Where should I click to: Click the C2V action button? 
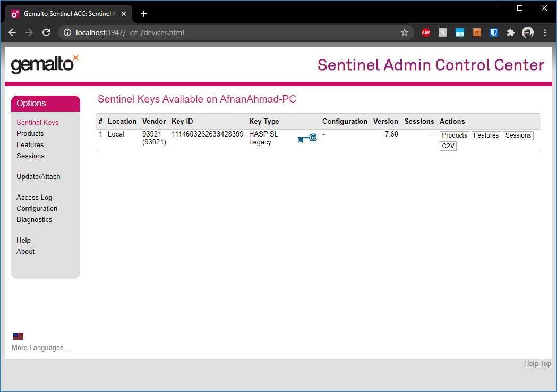coord(448,146)
